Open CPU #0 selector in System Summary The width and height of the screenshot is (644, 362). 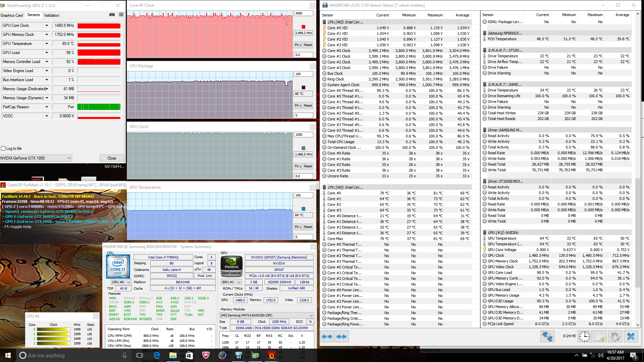[121, 282]
